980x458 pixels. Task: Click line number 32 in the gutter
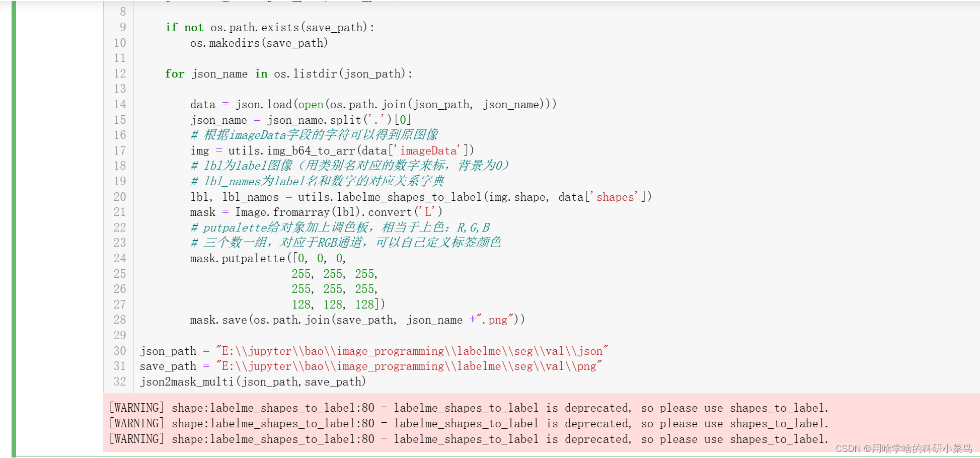click(x=120, y=381)
